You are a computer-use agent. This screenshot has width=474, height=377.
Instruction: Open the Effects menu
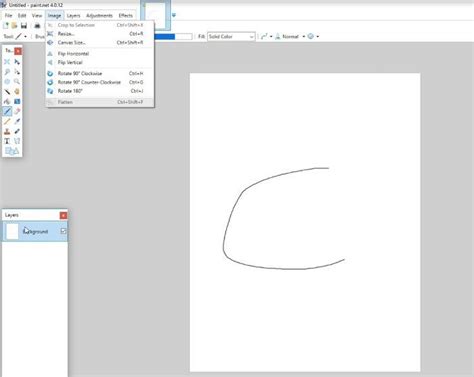click(126, 16)
